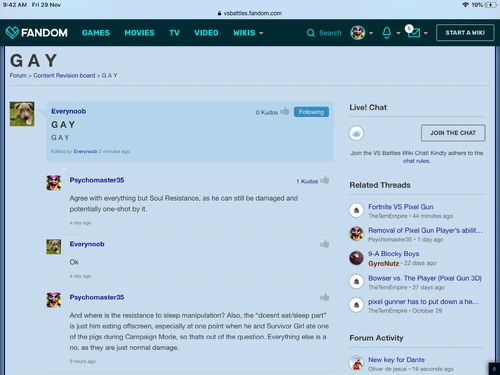The image size is (500, 375).
Task: Click thumbs-up on Everynoob's Ok reply
Action: pyautogui.click(x=325, y=244)
